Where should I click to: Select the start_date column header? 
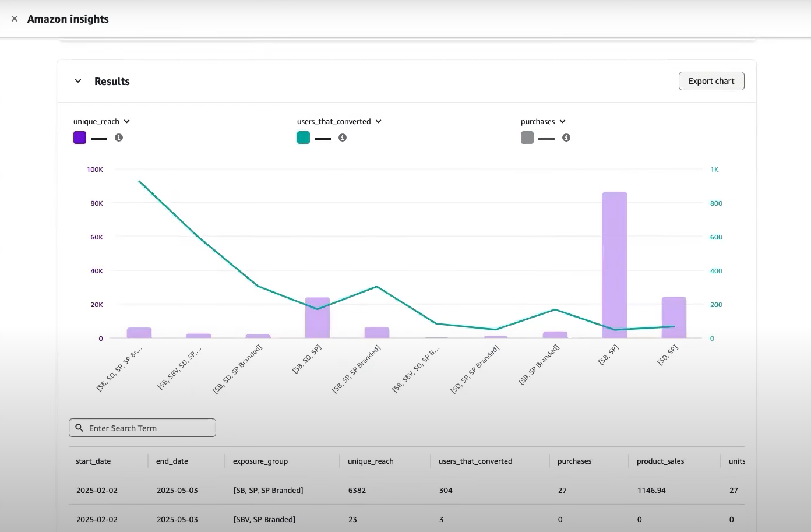[x=93, y=461]
